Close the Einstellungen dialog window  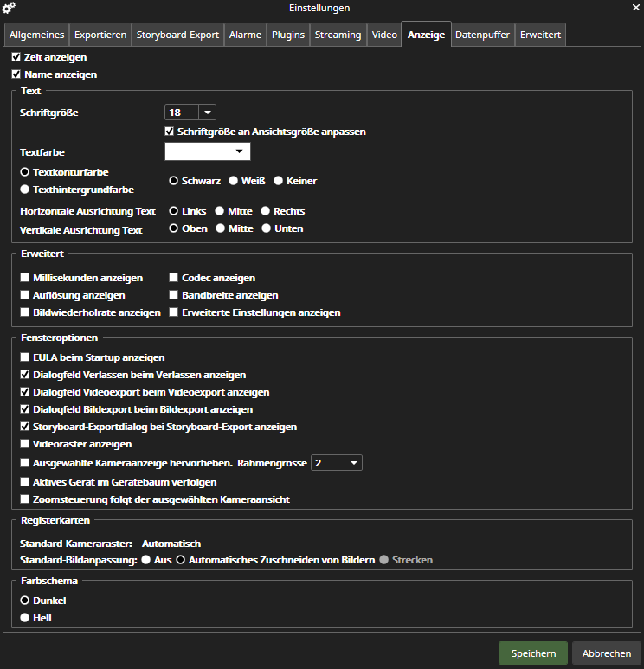[x=633, y=8]
